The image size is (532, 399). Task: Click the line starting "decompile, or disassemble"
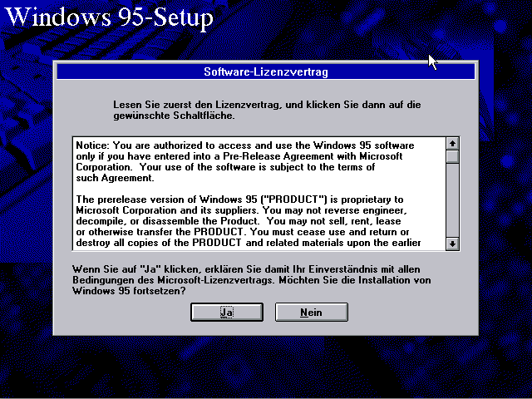tap(239, 221)
